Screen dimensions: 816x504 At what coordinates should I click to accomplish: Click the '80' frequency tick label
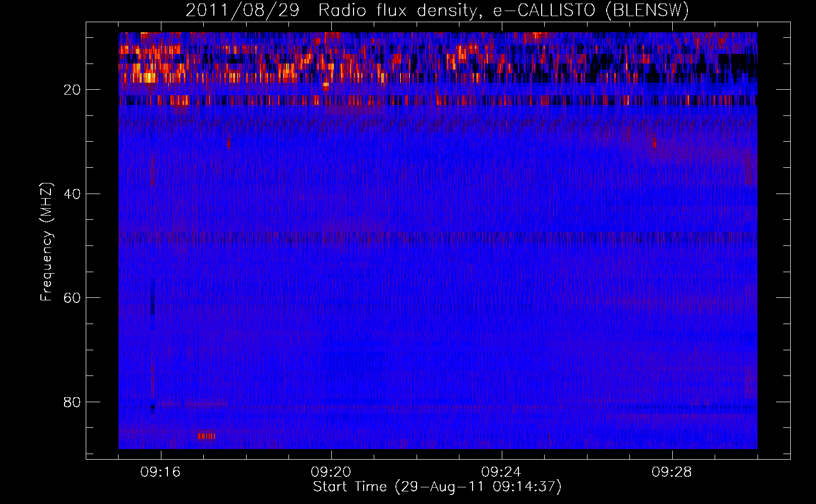coord(72,402)
